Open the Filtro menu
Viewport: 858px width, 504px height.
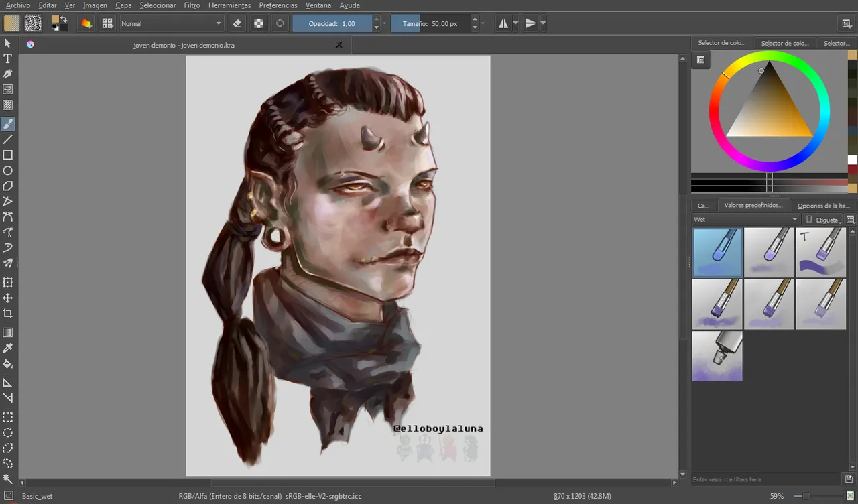click(192, 5)
